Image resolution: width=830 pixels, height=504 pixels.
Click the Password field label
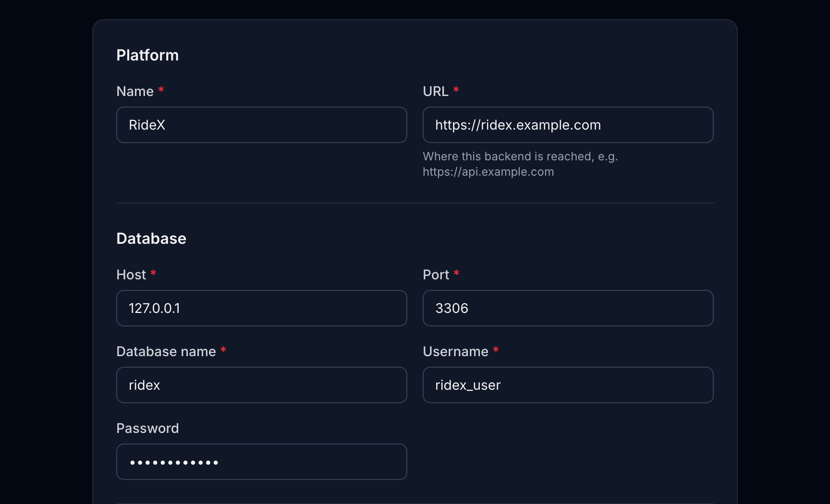tap(147, 428)
